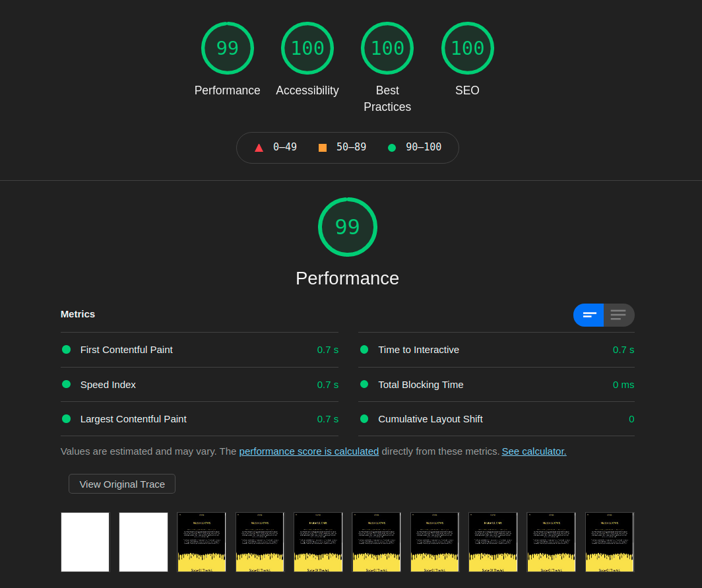The height and width of the screenshot is (588, 702).
Task: Click the Performance score gauge at top
Action: click(227, 48)
